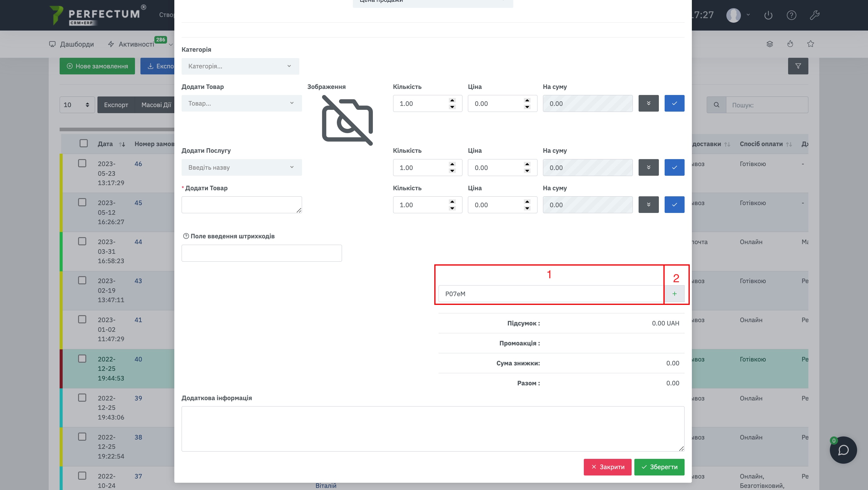The image size is (868, 490).
Task: Focus the custom Додати Товар textarea
Action: pos(242,205)
